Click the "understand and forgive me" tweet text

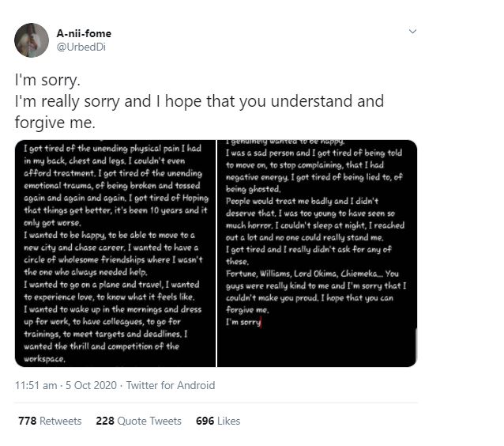199,112
